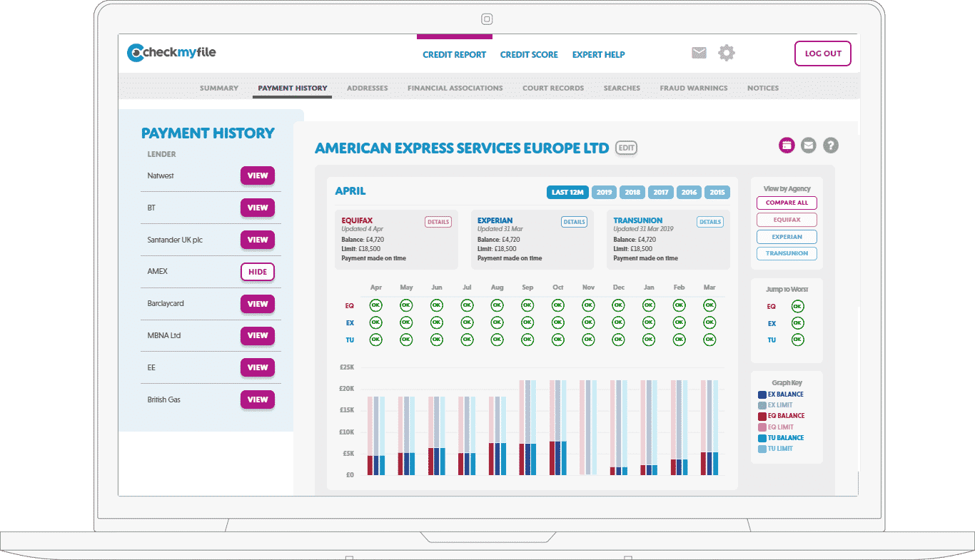Jump to worst TU status icon
975x560 pixels.
click(797, 340)
